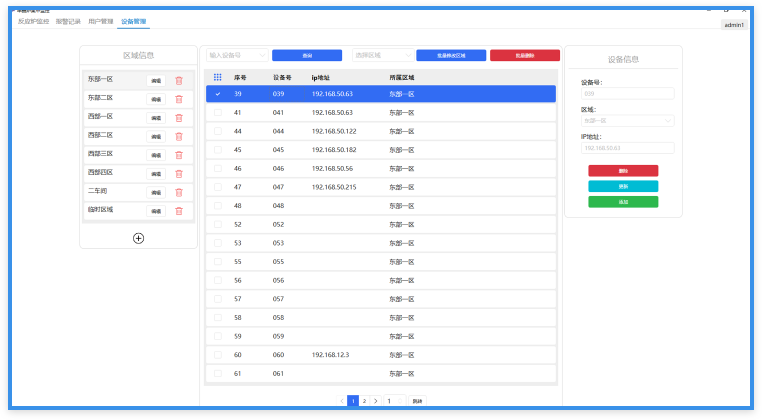The width and height of the screenshot is (762, 420).
Task: Check the box for device 041 row
Action: pyautogui.click(x=218, y=113)
